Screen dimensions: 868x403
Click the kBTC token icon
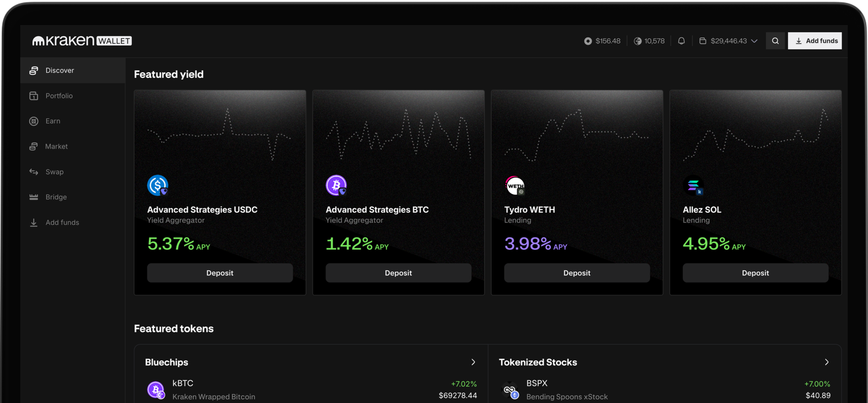(x=156, y=390)
